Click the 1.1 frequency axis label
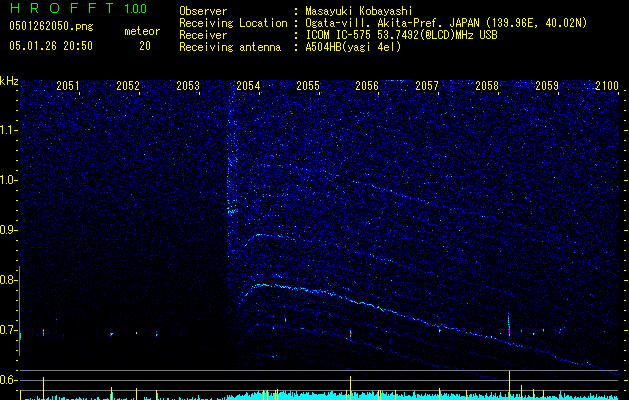629x400 pixels. tap(8, 130)
